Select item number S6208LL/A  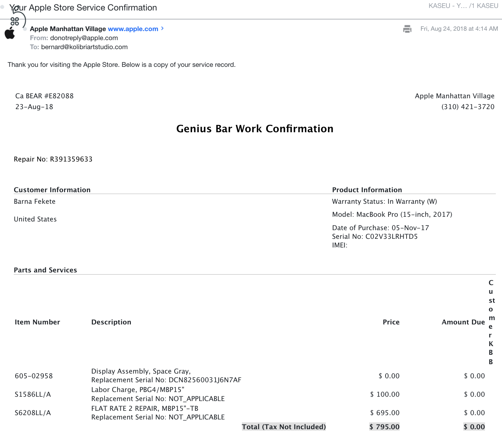(x=33, y=413)
